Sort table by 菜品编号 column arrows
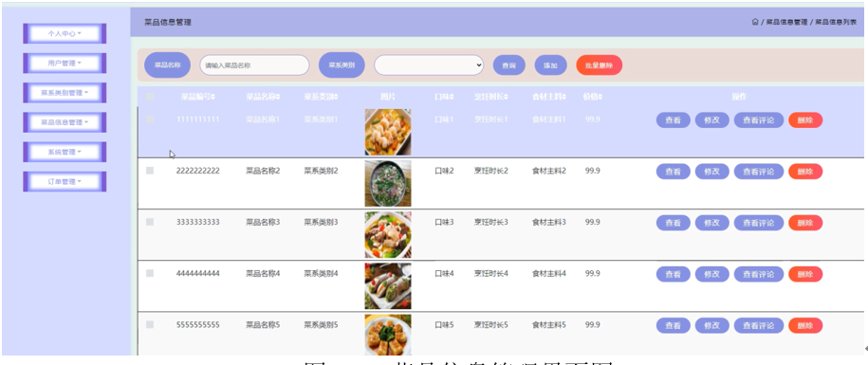868x365 pixels. click(213, 98)
